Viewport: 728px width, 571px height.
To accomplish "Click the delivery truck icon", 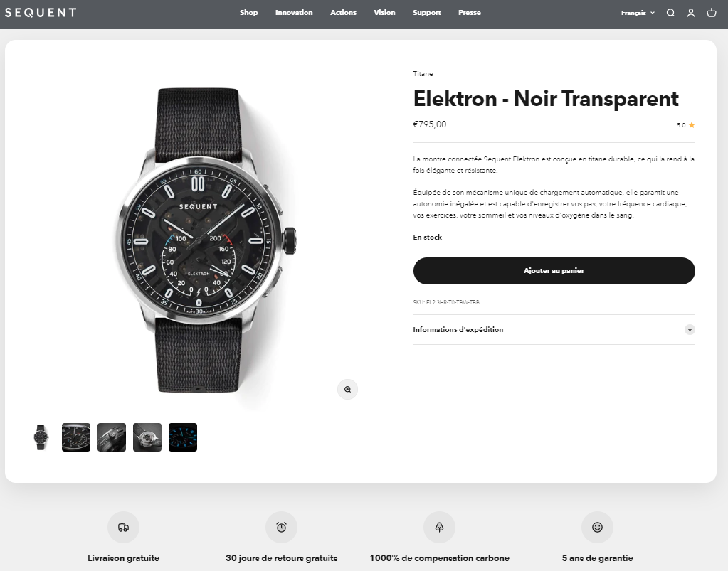I will pos(124,528).
